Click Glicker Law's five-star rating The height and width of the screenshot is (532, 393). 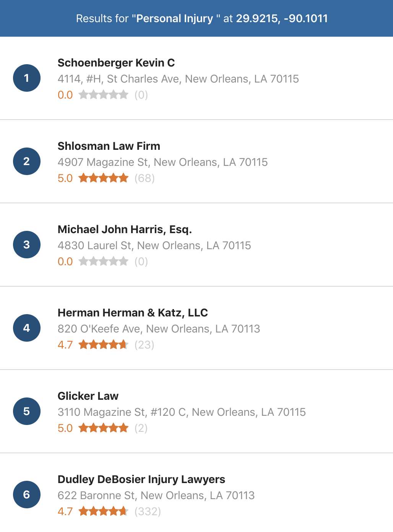click(103, 428)
